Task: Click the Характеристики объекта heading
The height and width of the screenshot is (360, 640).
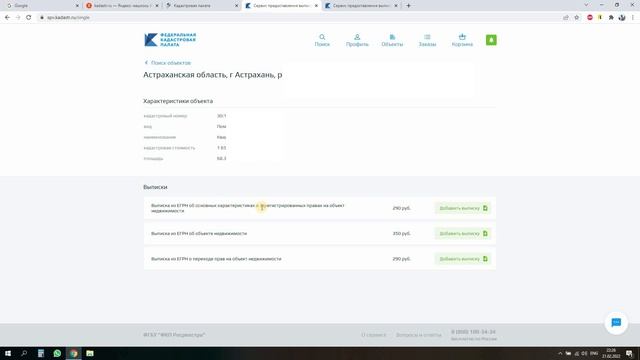Action: click(x=178, y=101)
